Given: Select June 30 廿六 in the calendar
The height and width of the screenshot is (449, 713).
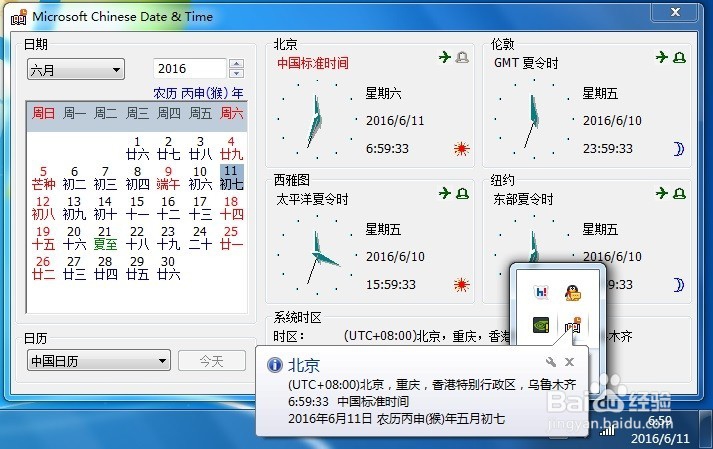Looking at the screenshot, I should tap(169, 268).
